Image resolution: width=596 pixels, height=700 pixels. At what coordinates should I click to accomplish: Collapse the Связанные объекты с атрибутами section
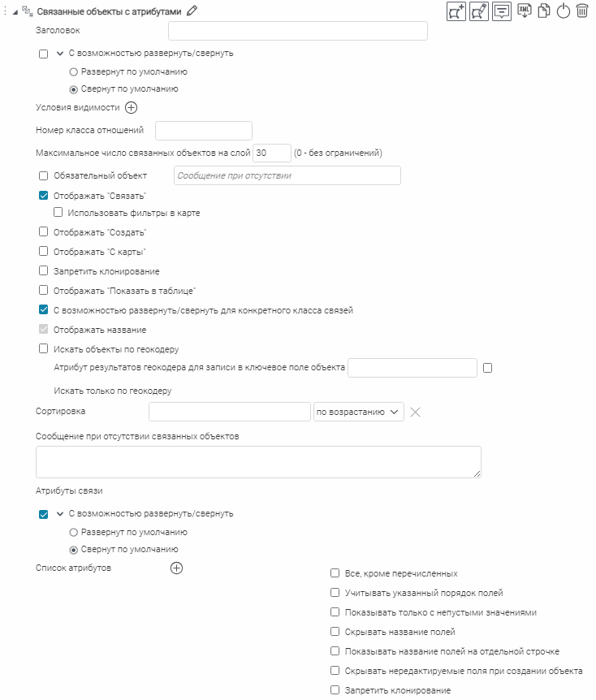tap(15, 11)
